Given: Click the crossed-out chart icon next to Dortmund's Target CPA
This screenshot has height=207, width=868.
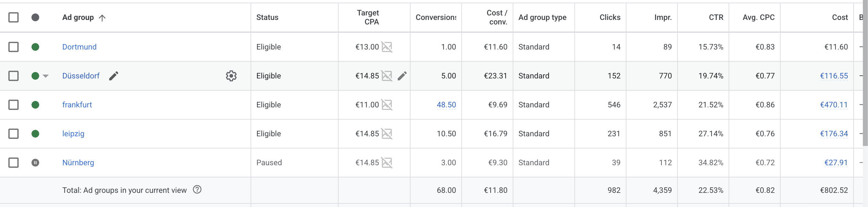Looking at the screenshot, I should [x=387, y=47].
